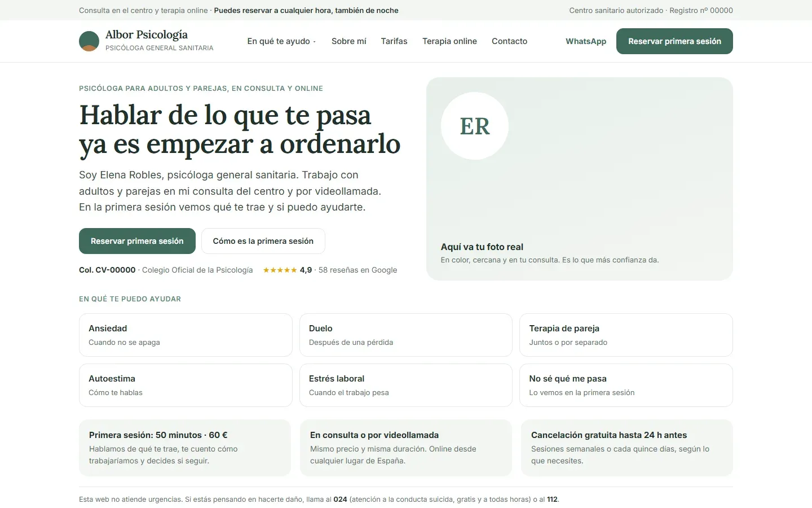Click the Albor Psicología round logo icon
The height and width of the screenshot is (508, 812).
(89, 41)
